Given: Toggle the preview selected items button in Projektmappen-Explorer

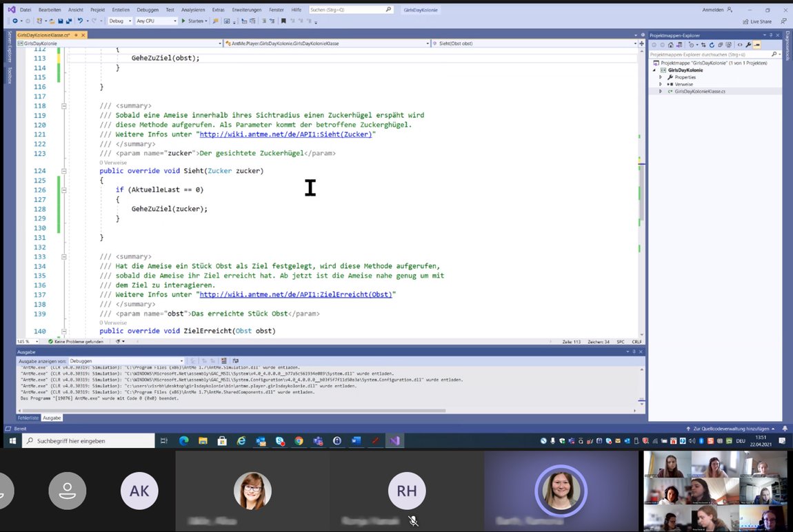Looking at the screenshot, I should pos(757,45).
